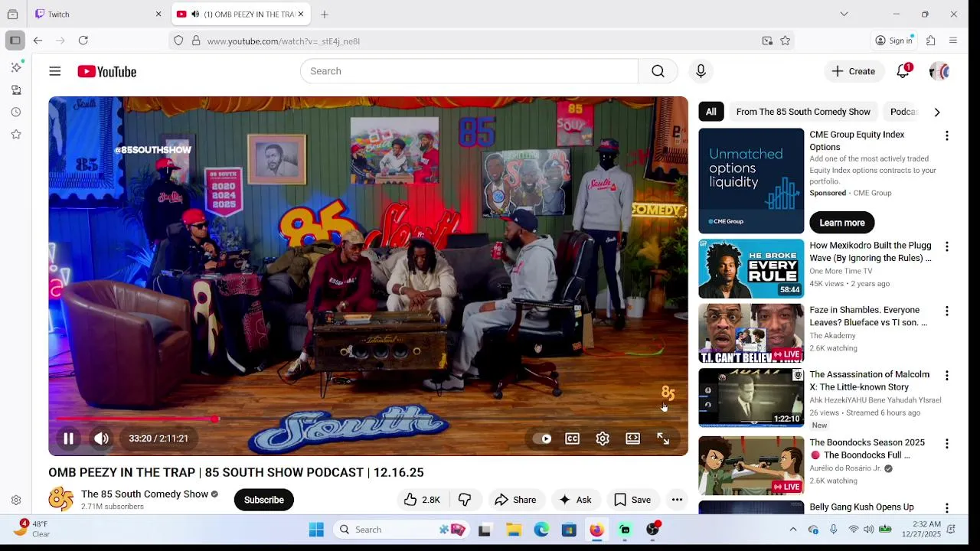The image size is (980, 551).
Task: Show more filter chips with the right arrow
Action: click(937, 112)
